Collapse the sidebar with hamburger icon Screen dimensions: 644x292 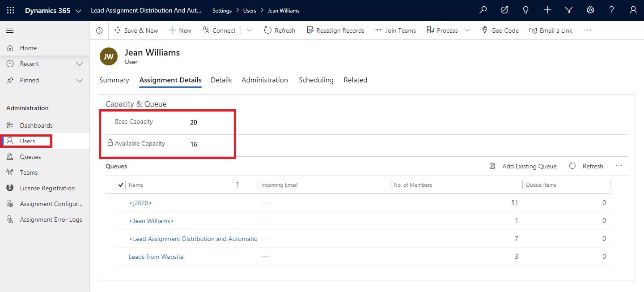(x=10, y=30)
